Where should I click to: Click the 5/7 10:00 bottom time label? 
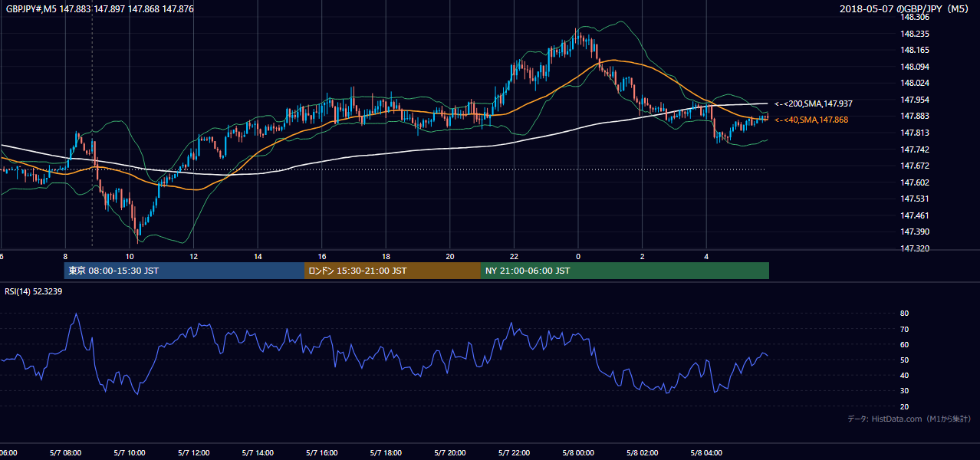click(x=130, y=453)
